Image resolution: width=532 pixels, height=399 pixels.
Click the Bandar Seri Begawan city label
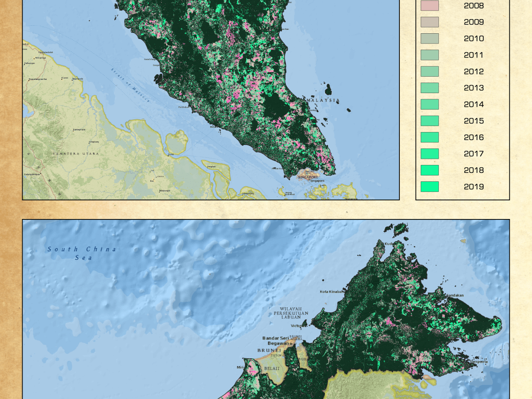(x=277, y=340)
